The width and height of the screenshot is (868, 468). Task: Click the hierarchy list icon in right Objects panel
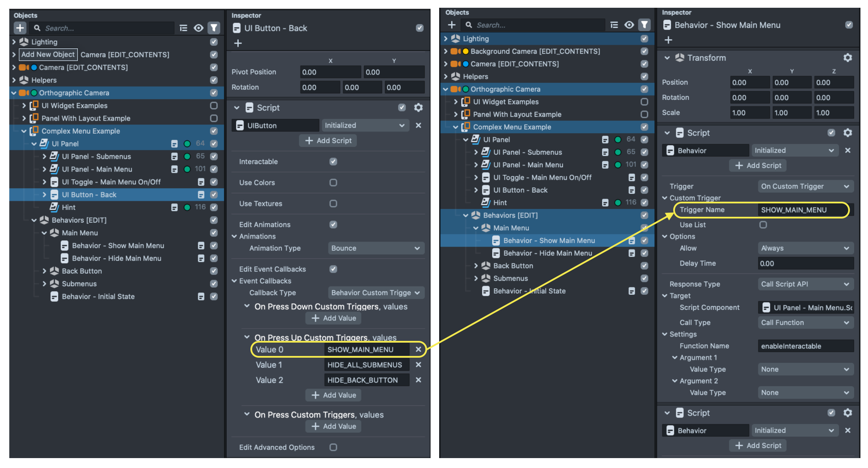(614, 25)
